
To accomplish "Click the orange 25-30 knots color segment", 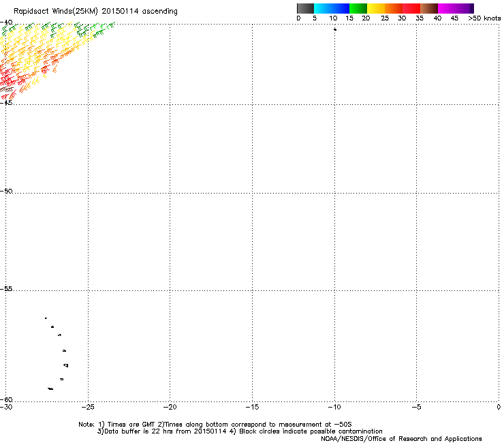I will pyautogui.click(x=394, y=8).
